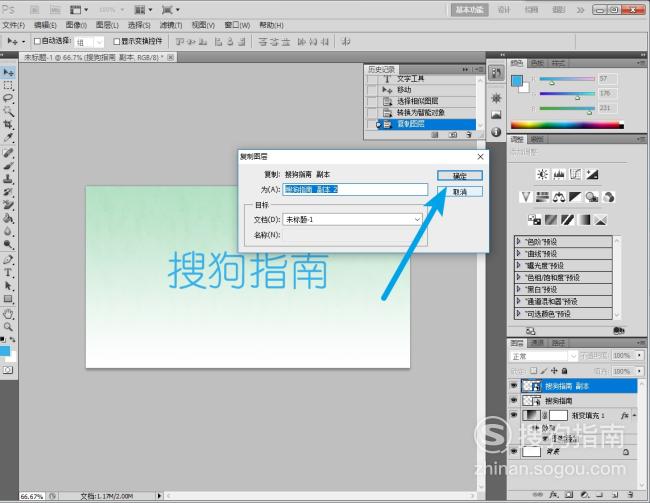Select the 基本功能 workspace button

pyautogui.click(x=470, y=10)
